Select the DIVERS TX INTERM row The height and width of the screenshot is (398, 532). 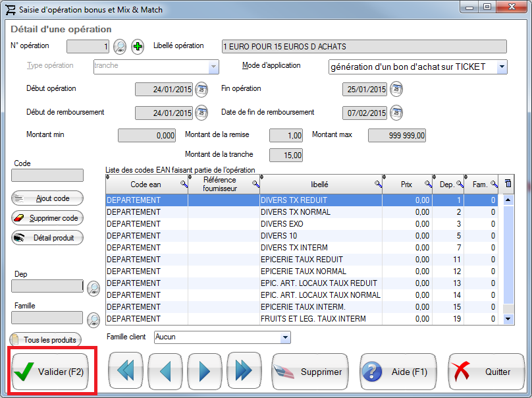pos(302,248)
